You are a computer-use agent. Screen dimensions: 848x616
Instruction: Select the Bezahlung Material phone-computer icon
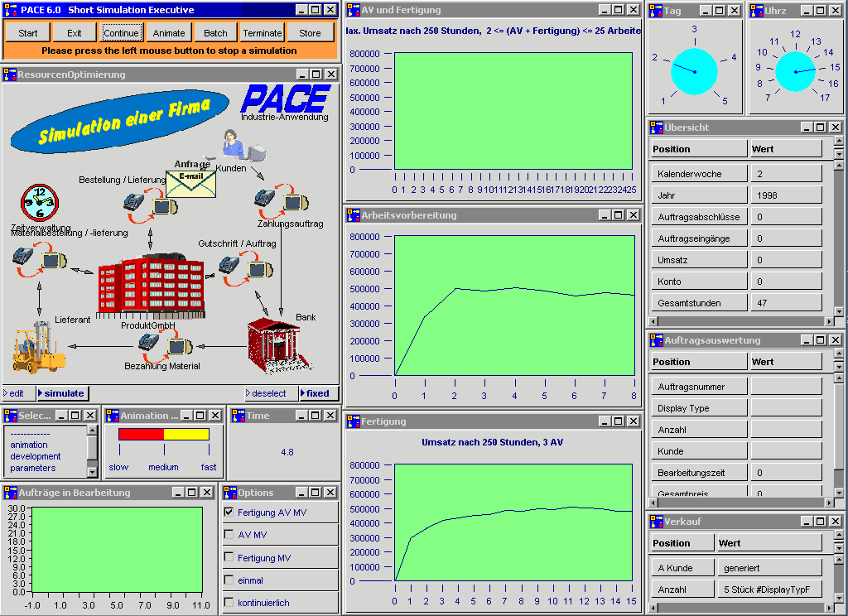[x=165, y=346]
